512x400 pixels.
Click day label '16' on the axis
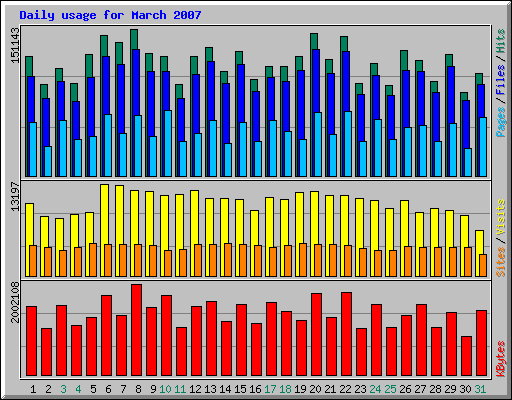pyautogui.click(x=255, y=389)
